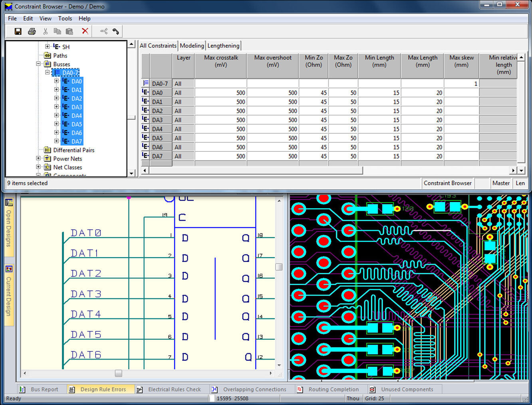Viewport: 532px width, 405px height.
Task: Click the Cut scissors icon
Action: pyautogui.click(x=45, y=31)
